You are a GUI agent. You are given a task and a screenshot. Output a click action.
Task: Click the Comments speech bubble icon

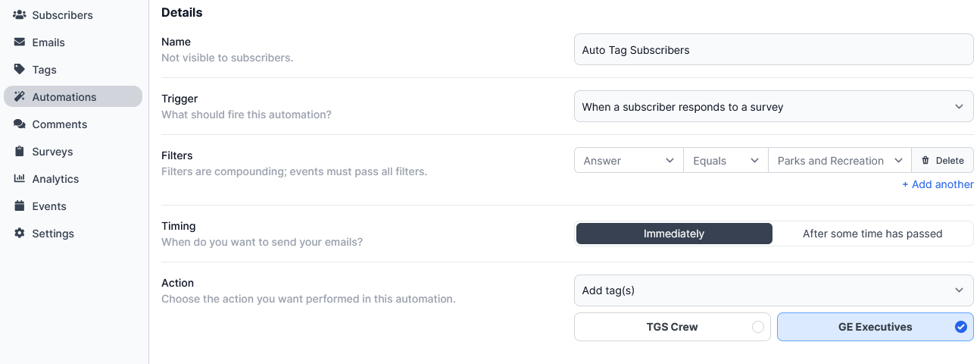[x=20, y=124]
